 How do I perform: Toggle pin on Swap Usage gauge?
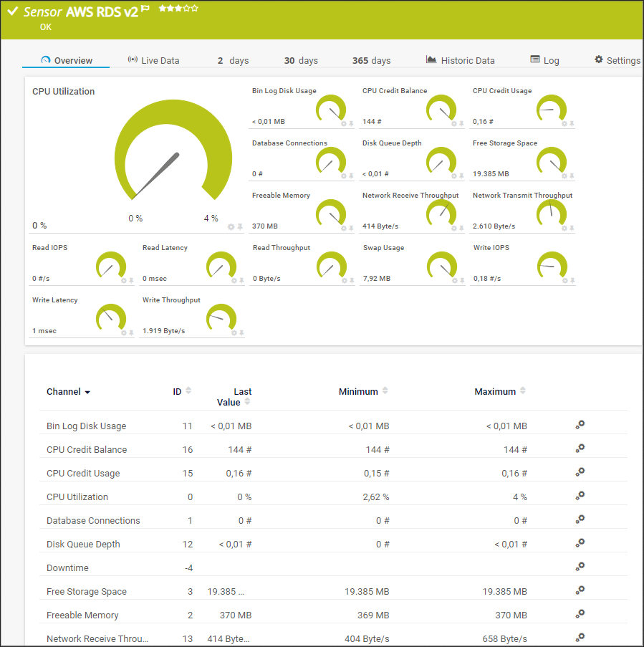(462, 280)
